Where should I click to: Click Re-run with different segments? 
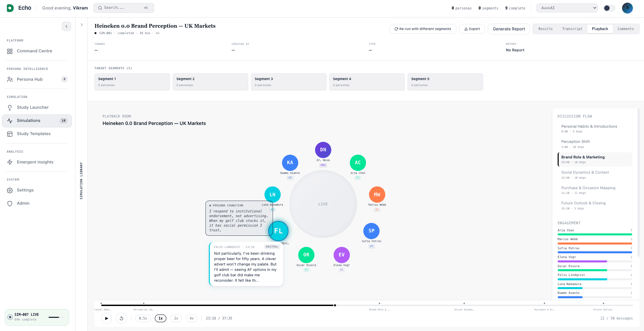click(x=423, y=29)
